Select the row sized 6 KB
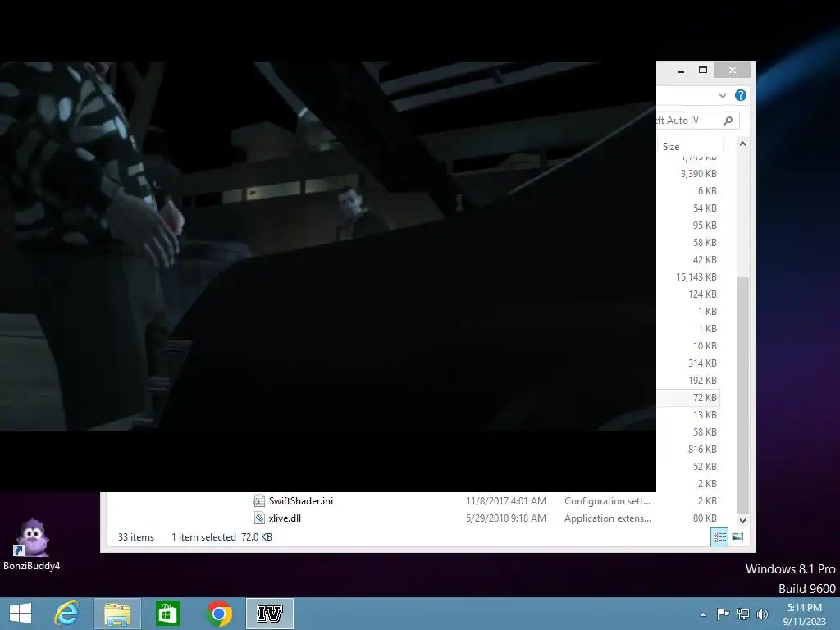840x630 pixels. point(707,190)
